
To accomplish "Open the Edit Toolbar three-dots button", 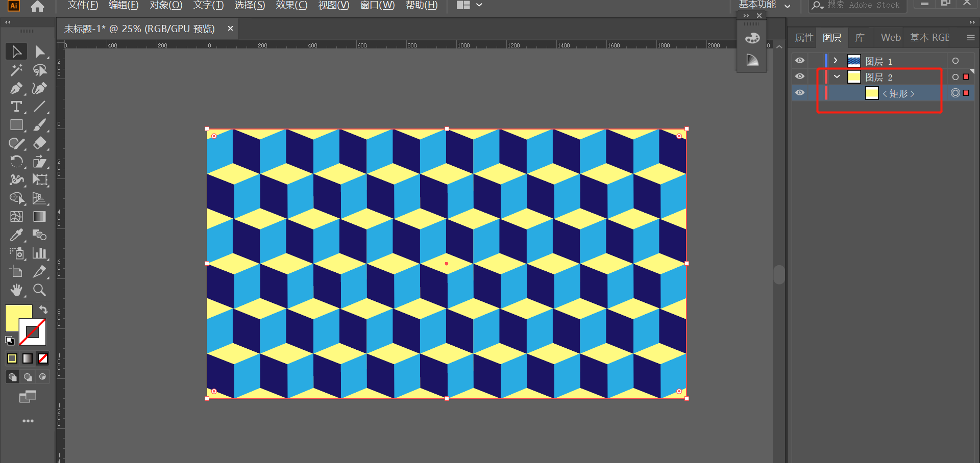I will [28, 421].
